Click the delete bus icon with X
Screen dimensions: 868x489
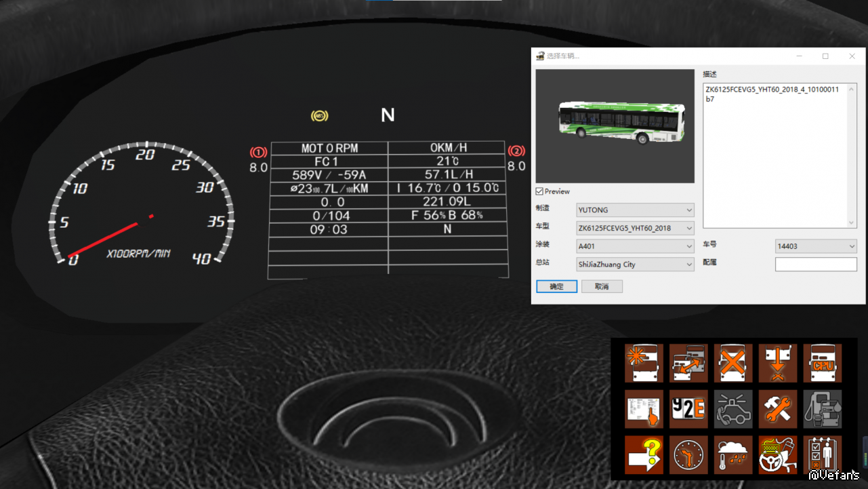(x=733, y=363)
